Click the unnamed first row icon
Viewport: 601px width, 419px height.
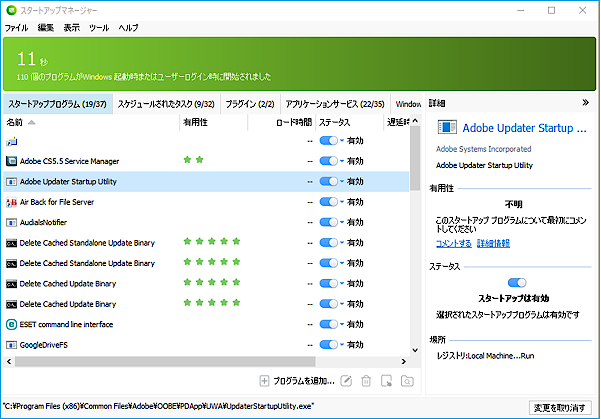[x=11, y=141]
